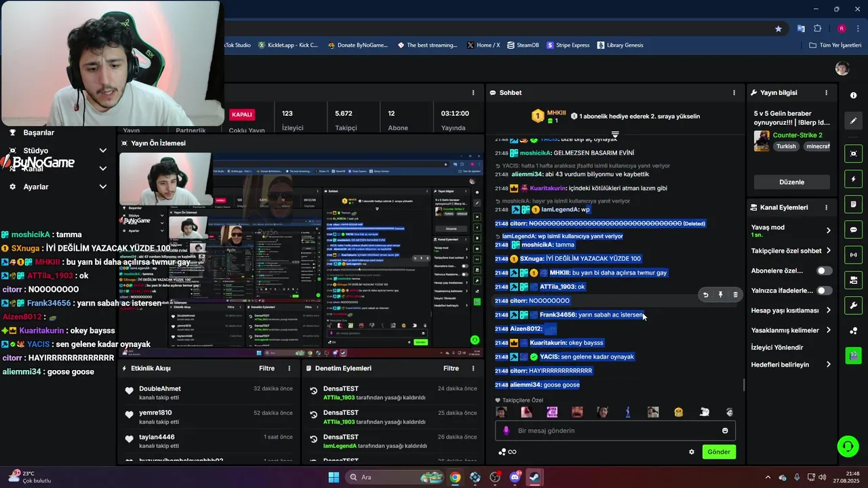This screenshot has width=868, height=488.
Task: Toggle the camera panel icon in right sidebar
Action: (854, 280)
